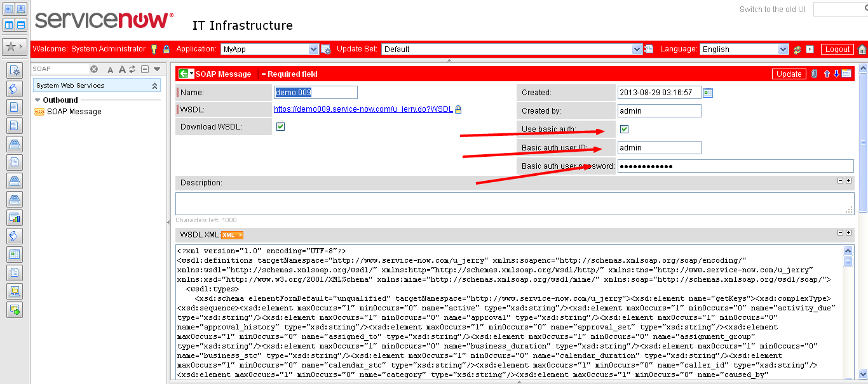Open the calendar picker beside Created field
This screenshot has height=384, width=868.
pos(708,93)
